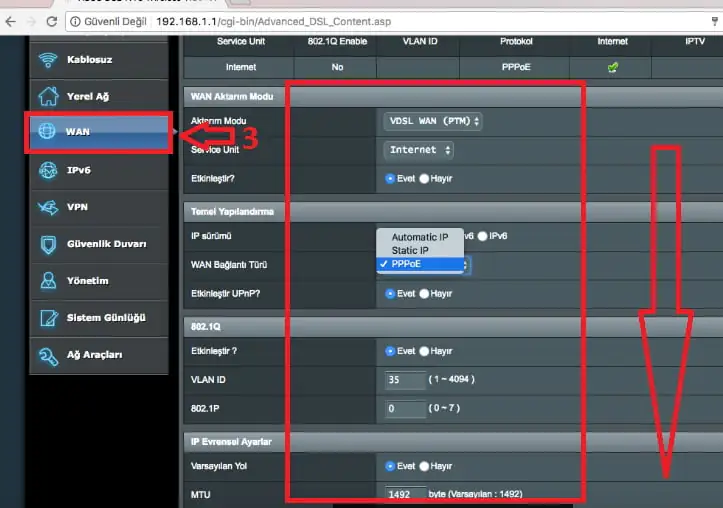This screenshot has height=508, width=723.
Task: Click the Protokol column header
Action: [516, 41]
